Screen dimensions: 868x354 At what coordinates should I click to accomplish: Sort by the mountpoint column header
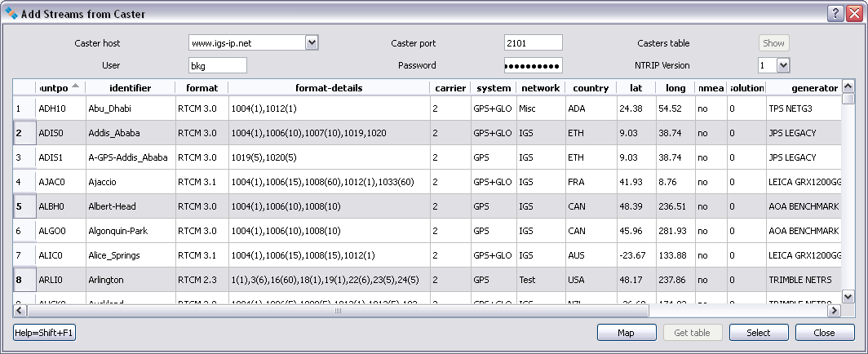(59, 87)
